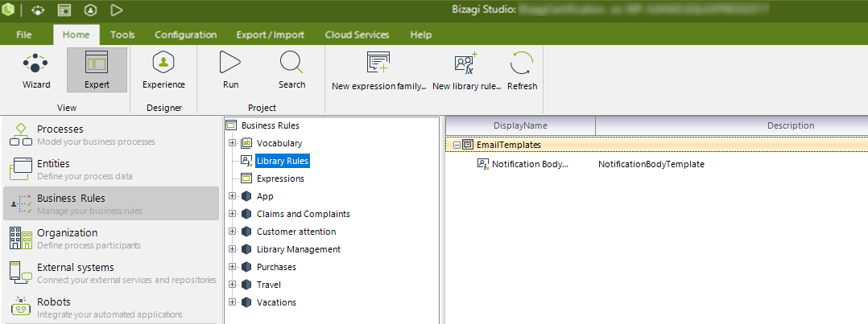
Task: Open the Export / Import tab
Action: pos(271,35)
